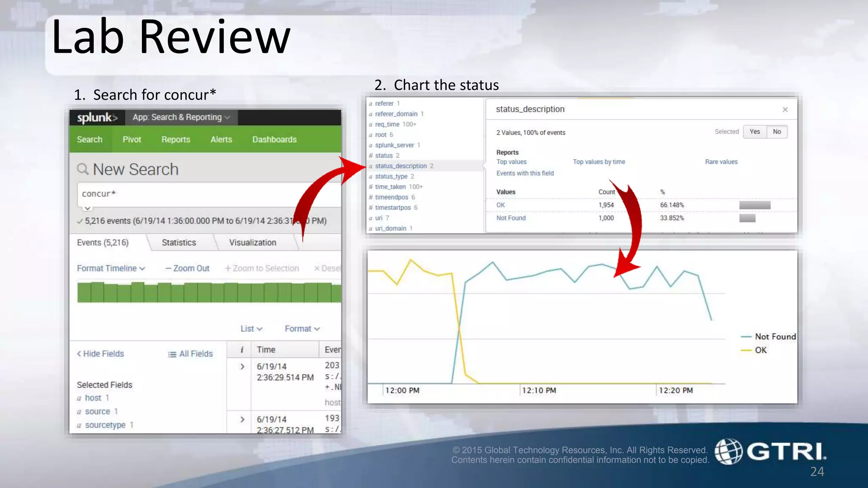Click the GTRI globe logo

pyautogui.click(x=728, y=451)
